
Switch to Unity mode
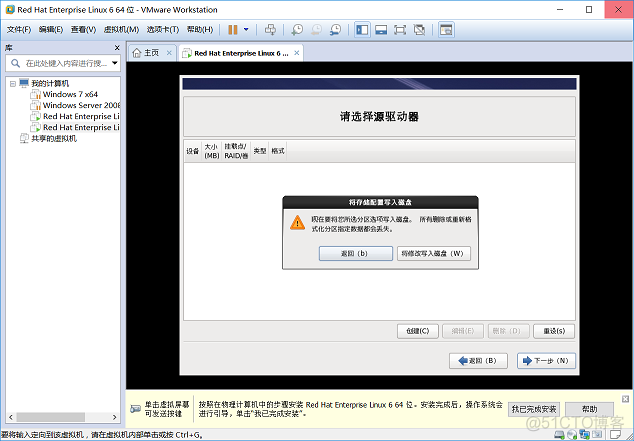(x=419, y=30)
